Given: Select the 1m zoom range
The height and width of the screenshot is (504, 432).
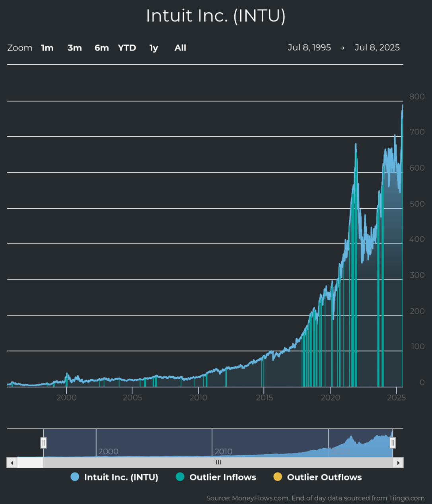Looking at the screenshot, I should pos(47,48).
